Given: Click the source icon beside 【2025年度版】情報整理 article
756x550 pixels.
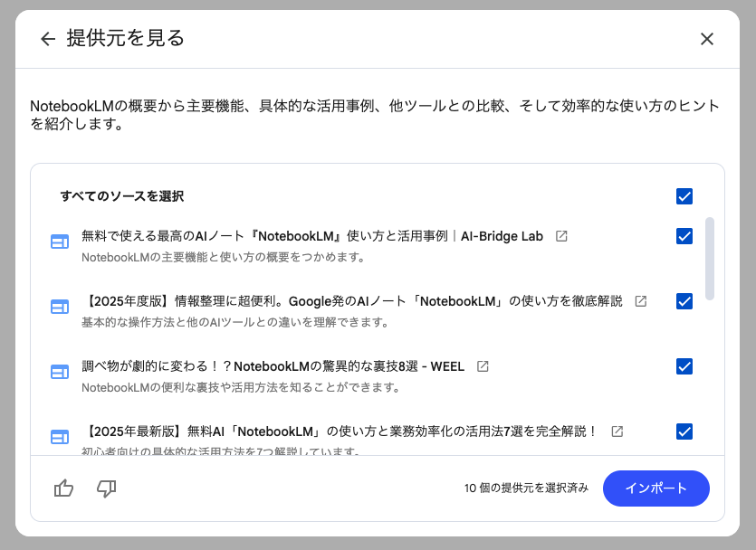Looking at the screenshot, I should pos(60,307).
